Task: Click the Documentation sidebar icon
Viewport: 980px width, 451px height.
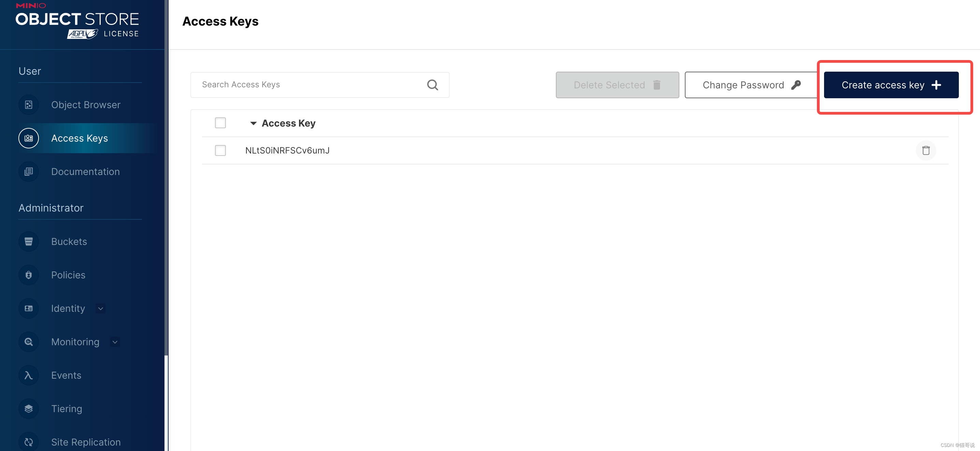Action: [29, 172]
